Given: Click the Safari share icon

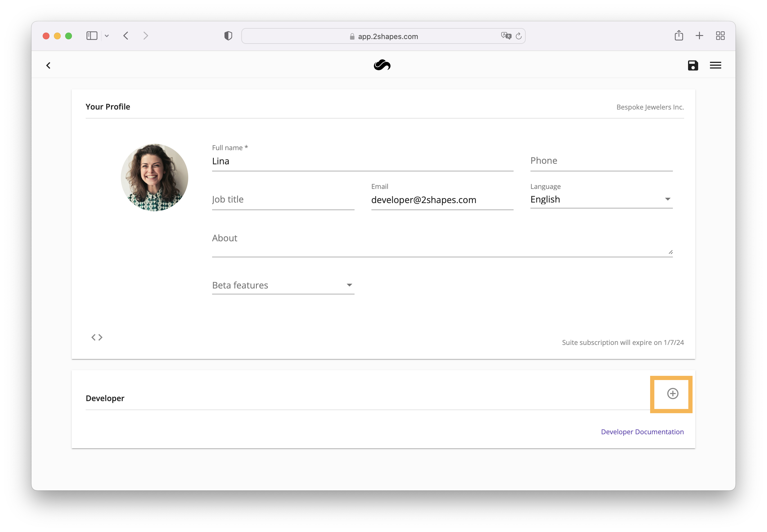Looking at the screenshot, I should pos(679,35).
